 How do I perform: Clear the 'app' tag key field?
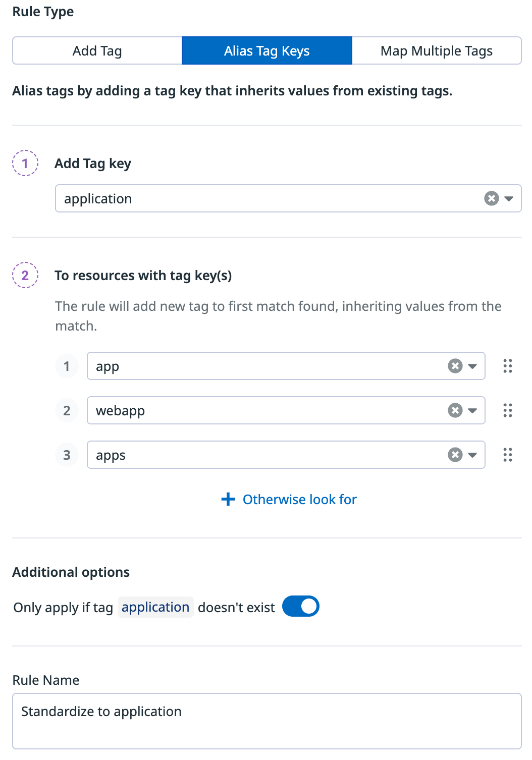click(x=455, y=366)
